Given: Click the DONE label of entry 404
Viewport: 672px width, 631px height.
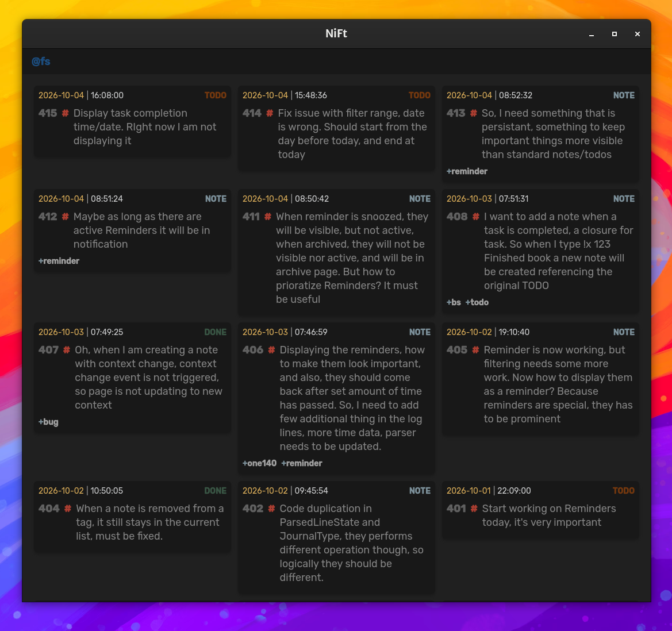Looking at the screenshot, I should [x=216, y=491].
